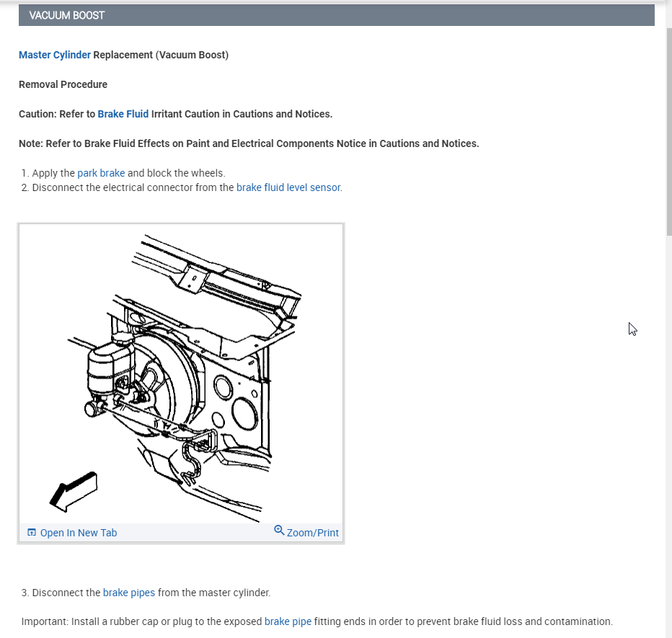Open the Brake Fluid caution link

[x=123, y=114]
